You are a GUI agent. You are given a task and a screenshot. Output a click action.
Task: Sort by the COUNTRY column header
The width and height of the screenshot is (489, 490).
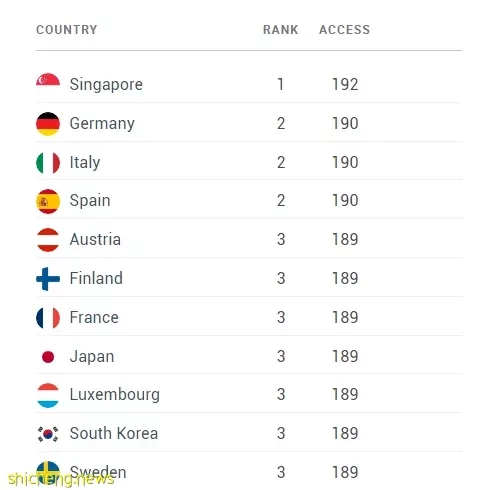[67, 30]
